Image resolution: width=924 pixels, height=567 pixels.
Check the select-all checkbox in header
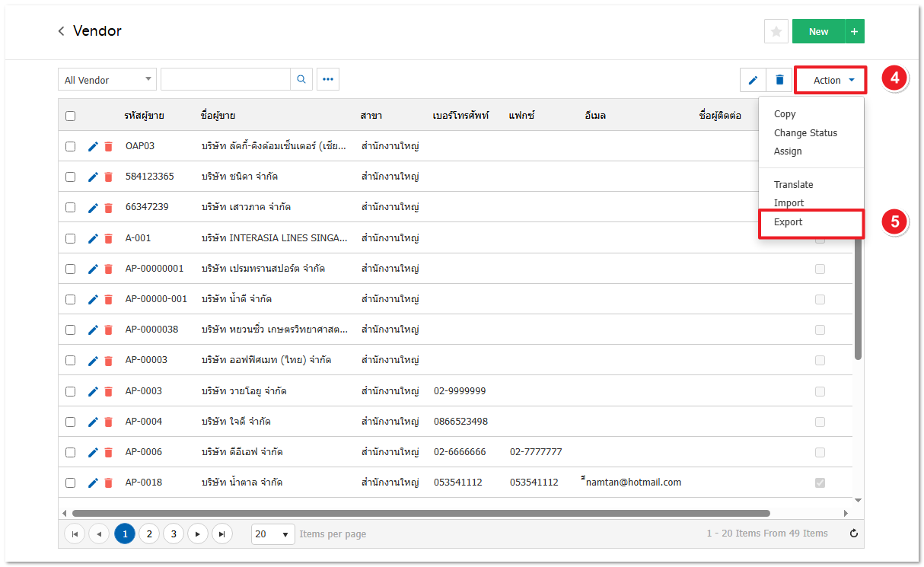point(70,116)
